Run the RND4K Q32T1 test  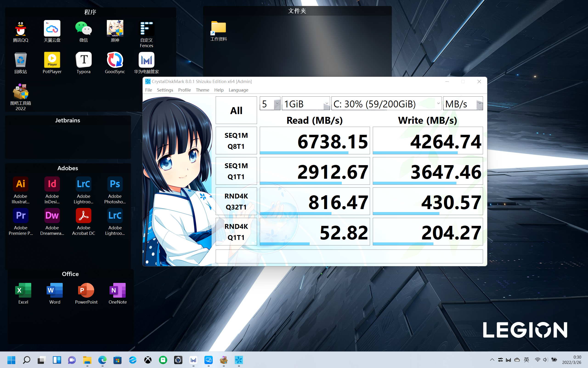[x=236, y=201]
